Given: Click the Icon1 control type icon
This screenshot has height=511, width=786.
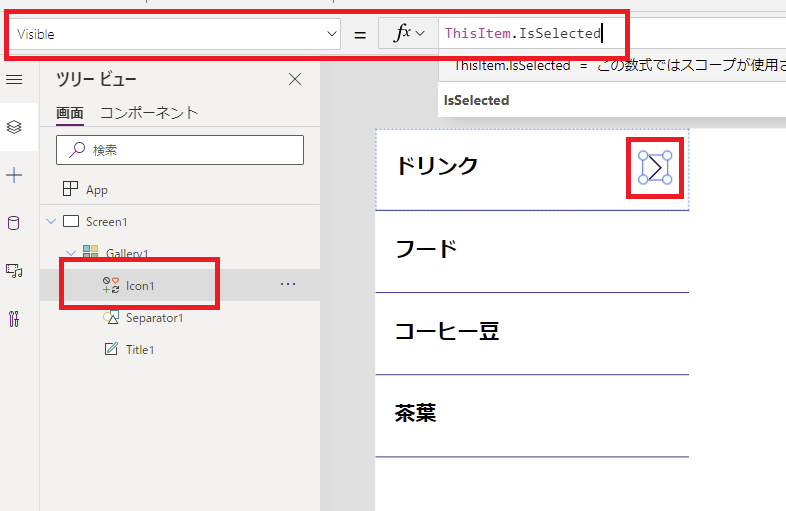Looking at the screenshot, I should click(111, 285).
